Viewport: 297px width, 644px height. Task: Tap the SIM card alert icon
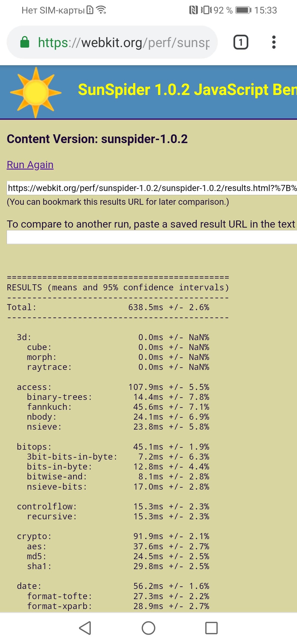point(90,10)
